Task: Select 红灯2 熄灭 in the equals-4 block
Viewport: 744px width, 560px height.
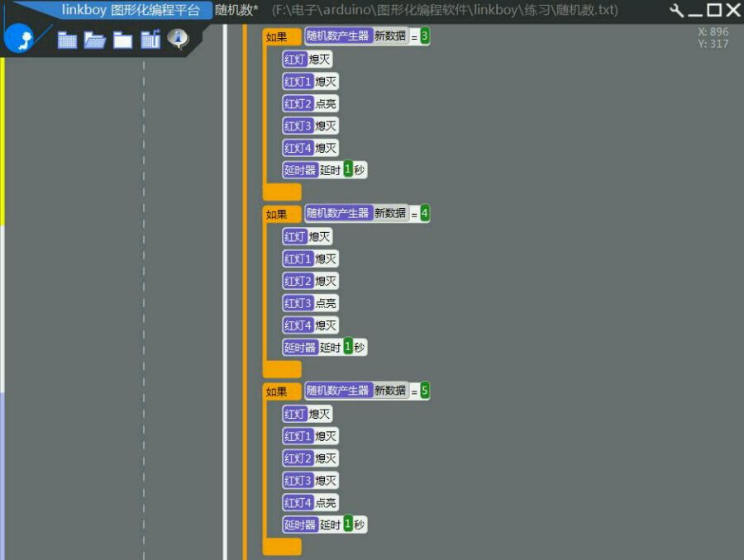Action: tap(310, 281)
